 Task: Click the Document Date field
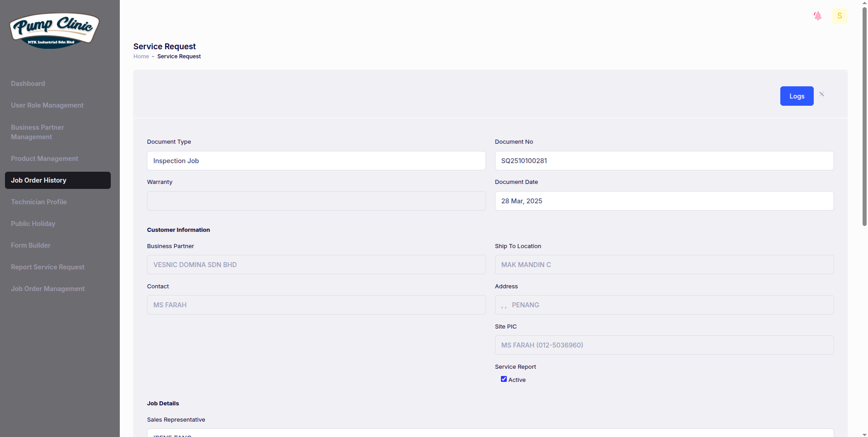[x=664, y=201]
